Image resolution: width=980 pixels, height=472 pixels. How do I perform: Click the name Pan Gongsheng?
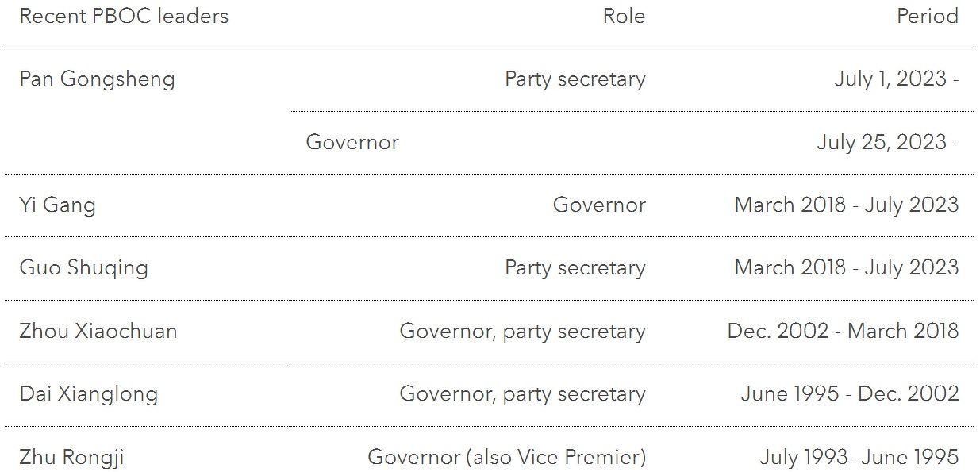pos(97,79)
